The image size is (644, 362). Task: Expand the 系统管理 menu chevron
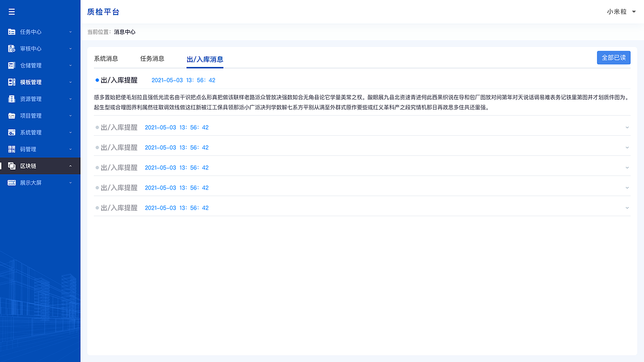point(70,132)
